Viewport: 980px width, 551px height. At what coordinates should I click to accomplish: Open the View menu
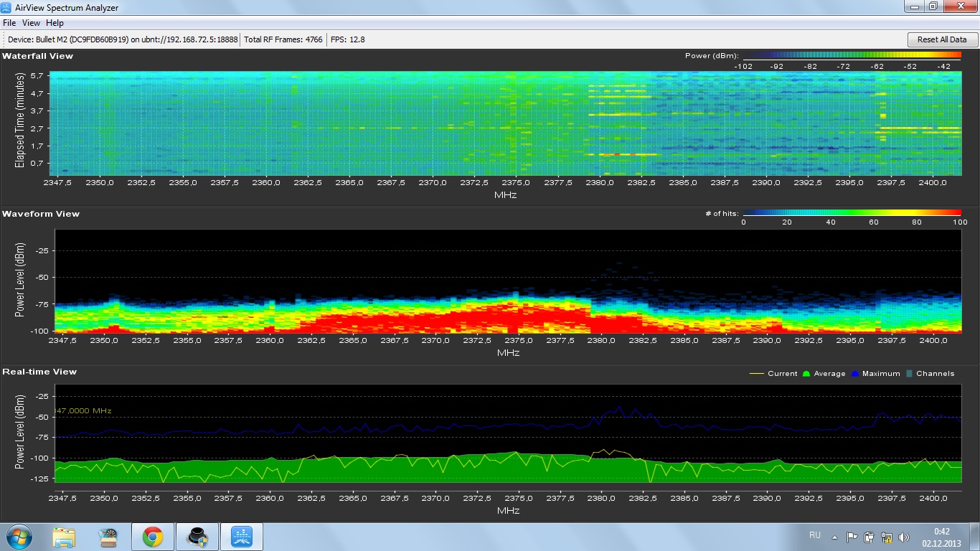tap(31, 23)
